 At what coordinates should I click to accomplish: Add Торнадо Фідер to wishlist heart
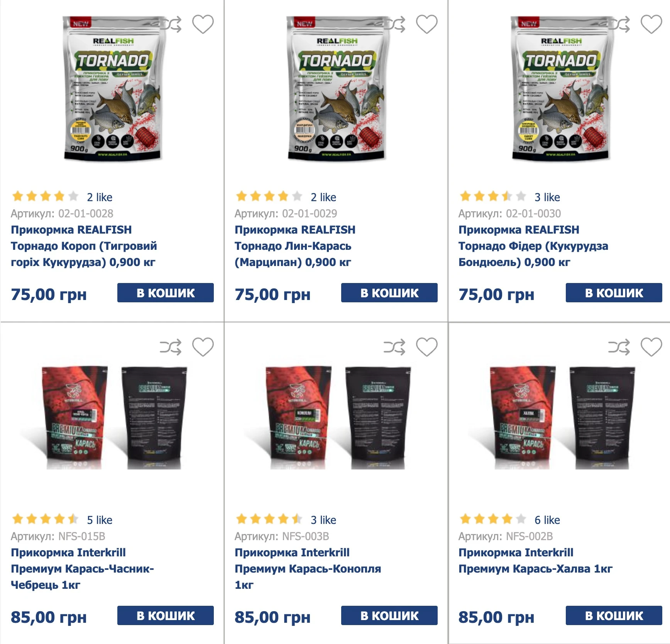point(651,24)
